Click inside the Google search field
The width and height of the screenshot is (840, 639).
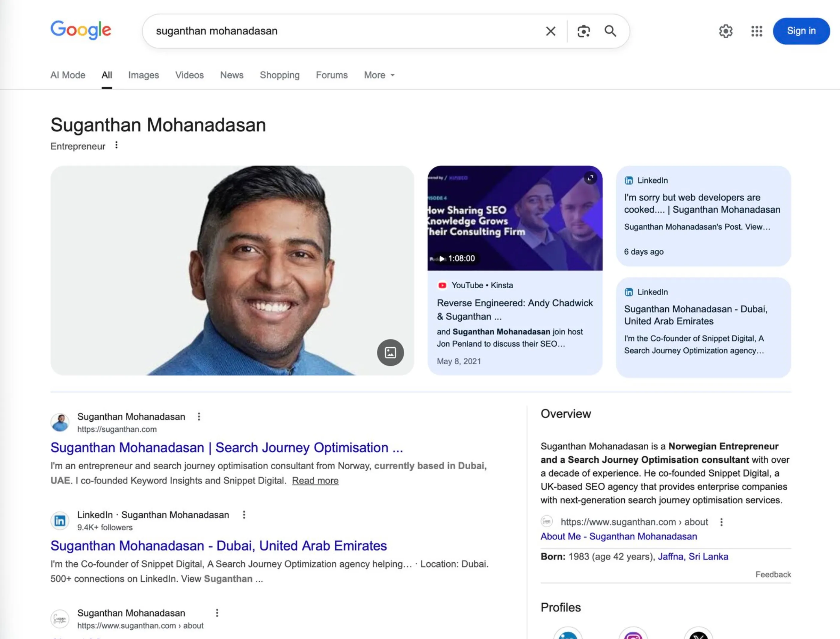point(342,31)
